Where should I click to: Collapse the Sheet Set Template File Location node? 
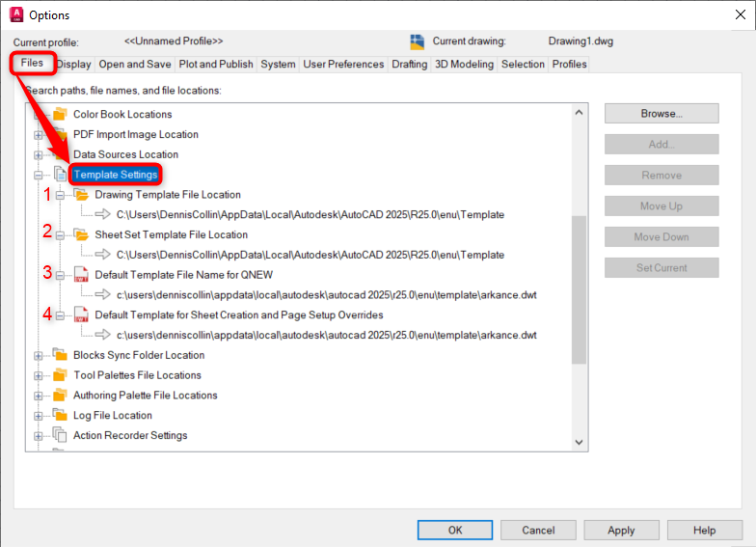[x=60, y=235]
